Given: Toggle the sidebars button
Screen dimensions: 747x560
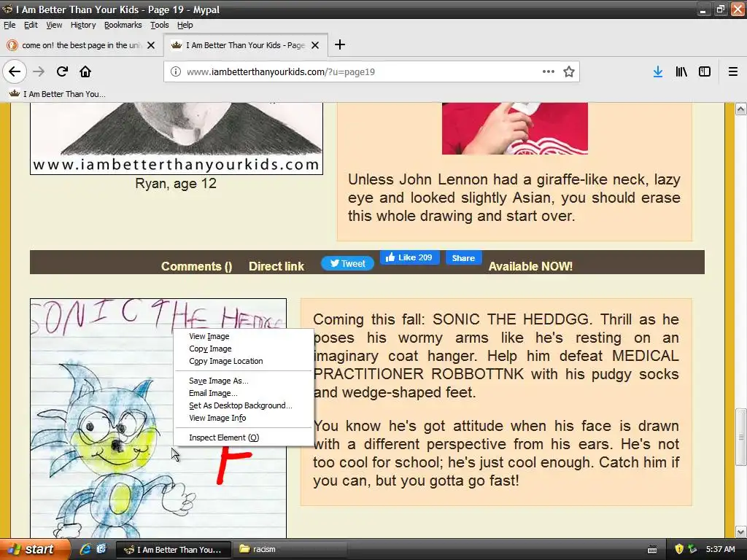Looking at the screenshot, I should [705, 71].
